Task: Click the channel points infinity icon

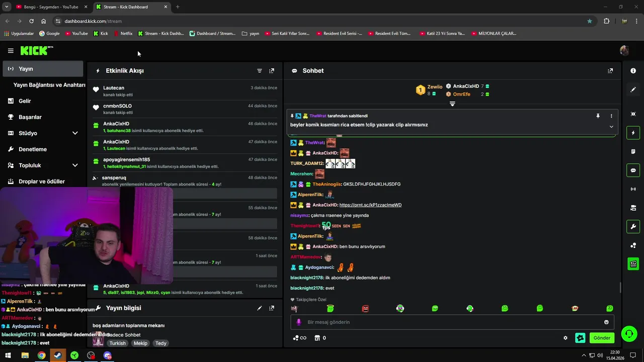Action: [299, 338]
